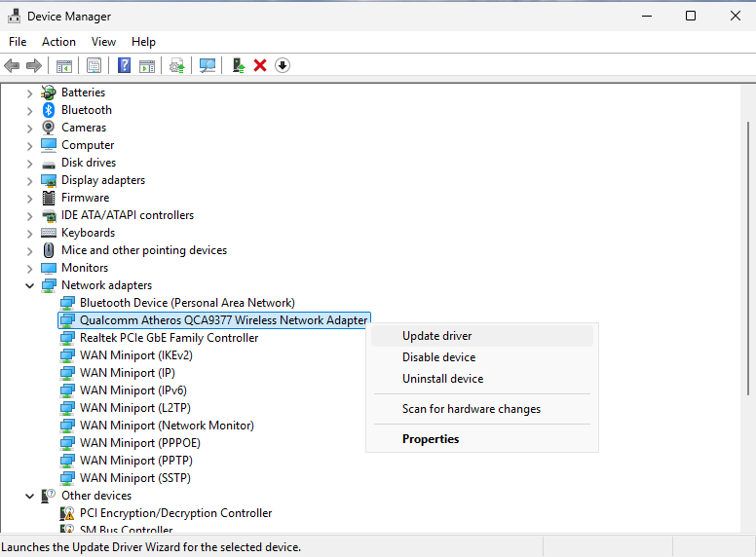Viewport: 756px width, 557px height.
Task: Click the Show/Hide Console Tree toolbar icon
Action: click(63, 65)
